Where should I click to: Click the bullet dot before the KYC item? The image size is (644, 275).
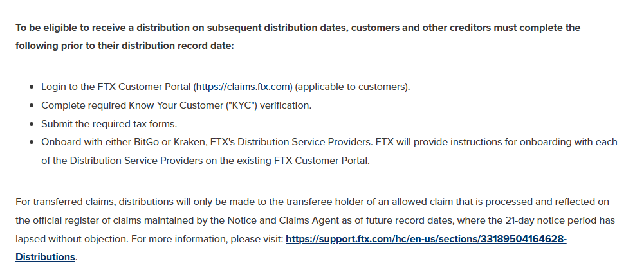coord(32,105)
